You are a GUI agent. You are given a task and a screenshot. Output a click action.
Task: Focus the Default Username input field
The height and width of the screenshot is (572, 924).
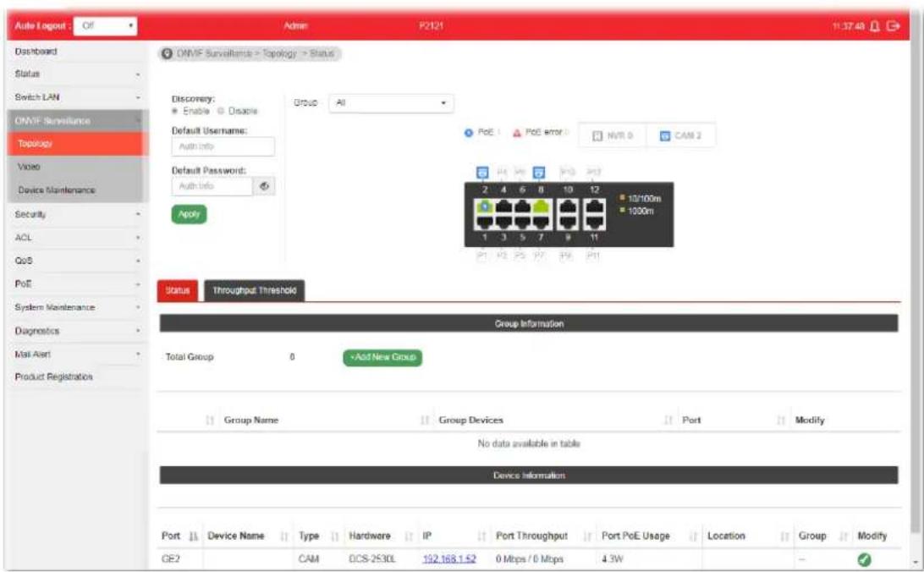(223, 146)
